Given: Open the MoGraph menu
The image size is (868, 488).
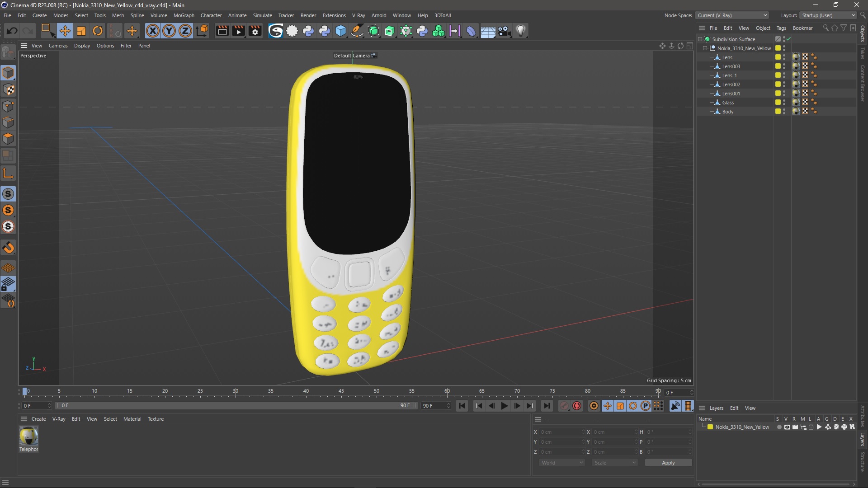Looking at the screenshot, I should coord(184,15).
